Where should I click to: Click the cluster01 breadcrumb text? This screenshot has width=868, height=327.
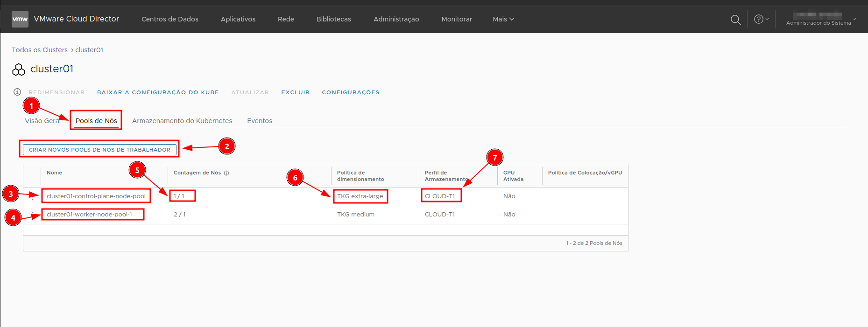89,50
